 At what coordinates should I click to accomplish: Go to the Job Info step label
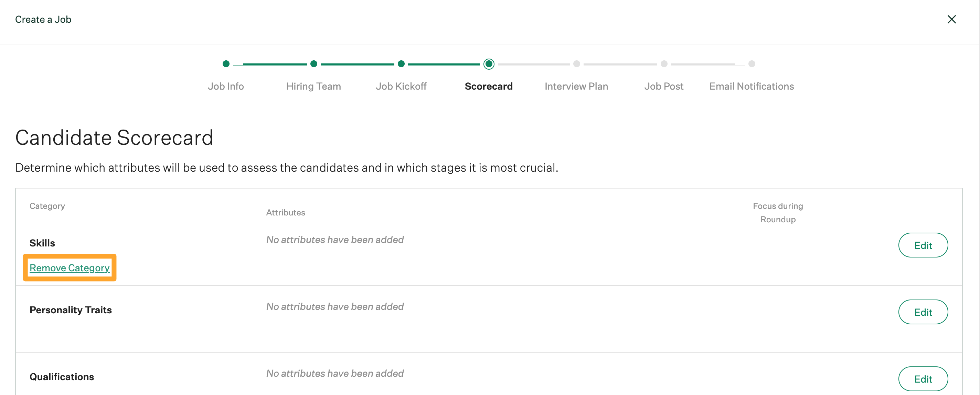click(x=226, y=87)
